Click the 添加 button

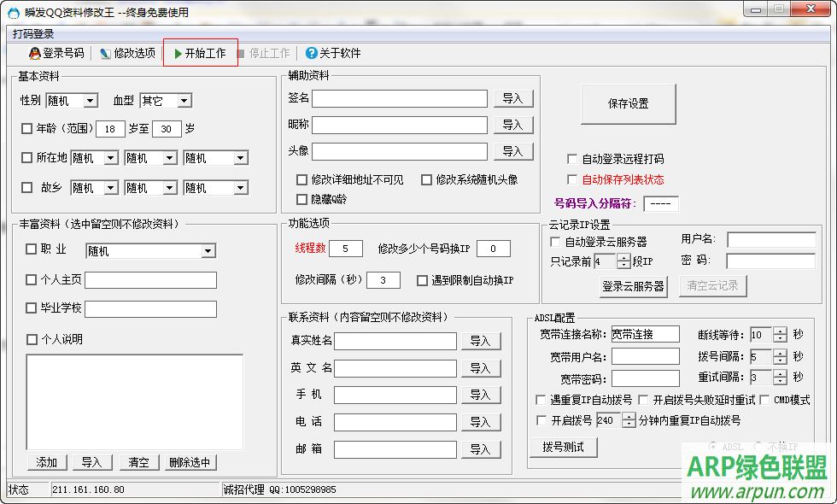coord(47,462)
